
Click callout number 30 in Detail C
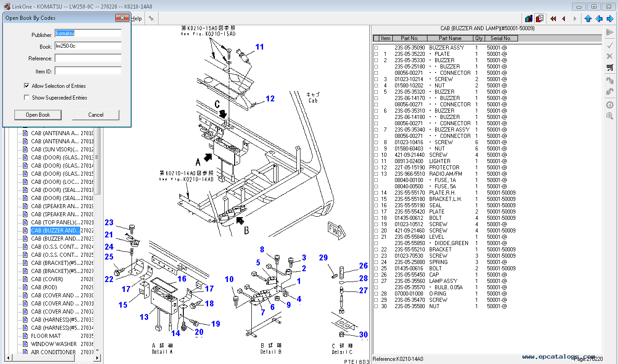click(x=364, y=335)
